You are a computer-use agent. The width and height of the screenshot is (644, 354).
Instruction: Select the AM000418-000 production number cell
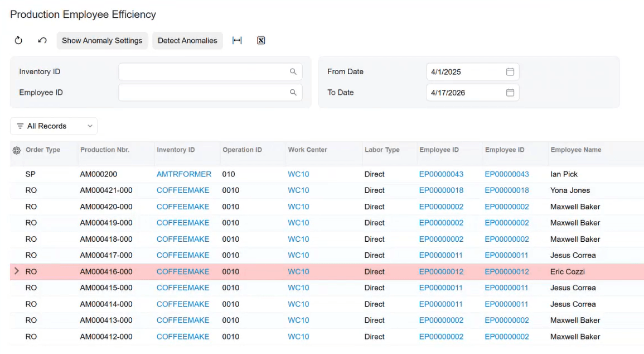[x=106, y=240]
